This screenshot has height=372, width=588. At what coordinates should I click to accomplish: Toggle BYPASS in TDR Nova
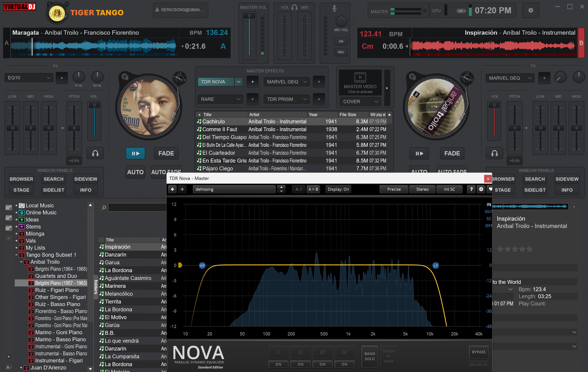click(x=479, y=352)
